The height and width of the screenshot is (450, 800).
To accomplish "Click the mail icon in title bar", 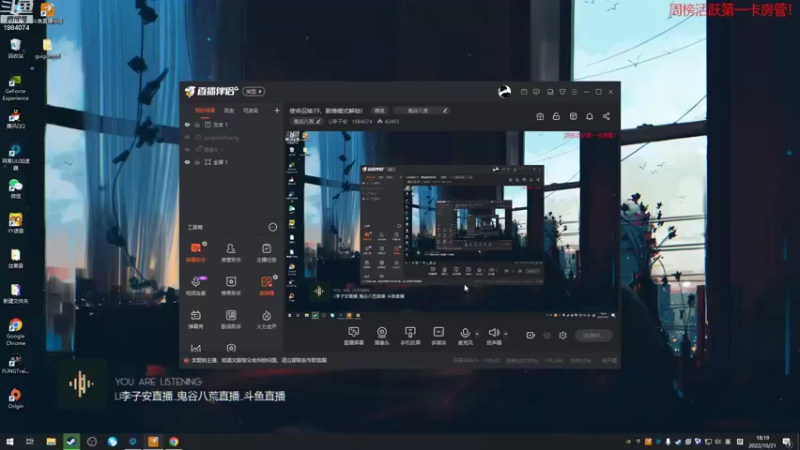I will click(x=524, y=92).
